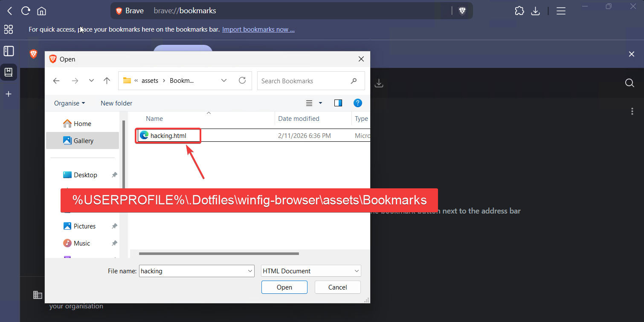644x322 pixels.
Task: Click the Search Bookmarks input field
Action: point(303,81)
